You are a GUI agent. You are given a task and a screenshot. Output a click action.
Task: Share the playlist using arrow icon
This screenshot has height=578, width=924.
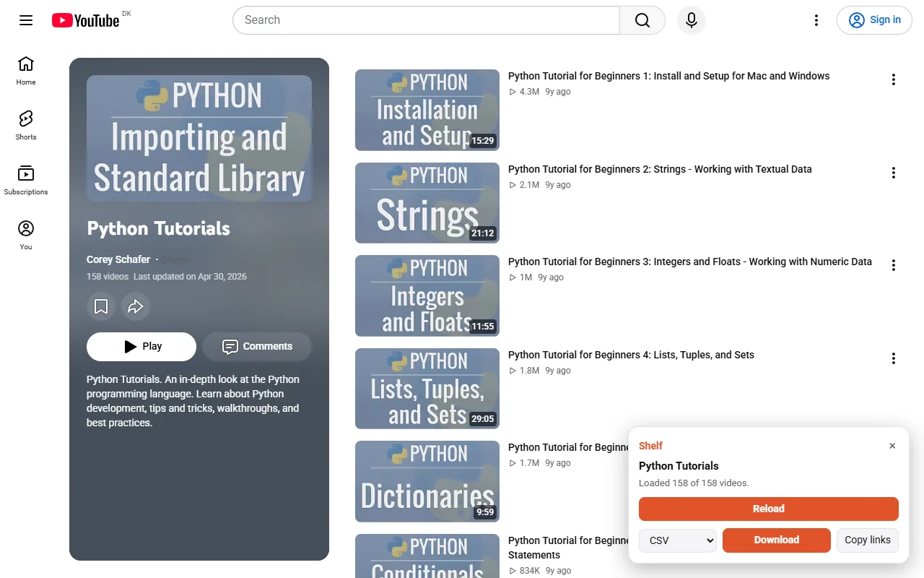tap(136, 306)
